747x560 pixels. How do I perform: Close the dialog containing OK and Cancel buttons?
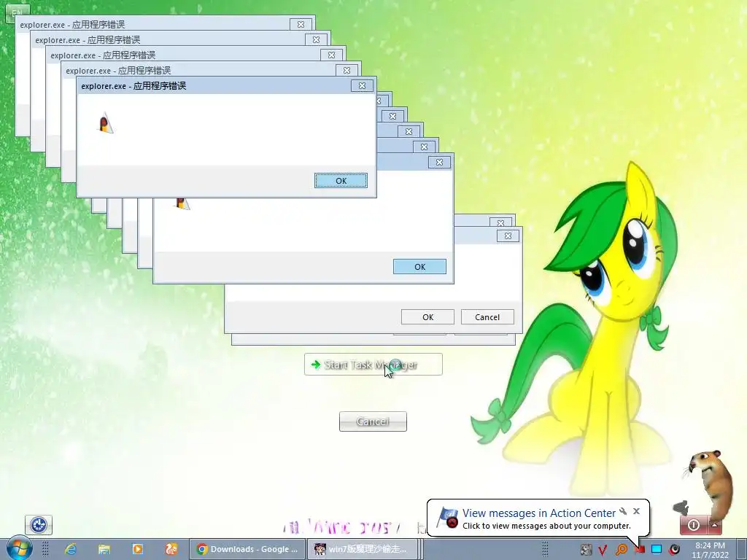tap(508, 236)
